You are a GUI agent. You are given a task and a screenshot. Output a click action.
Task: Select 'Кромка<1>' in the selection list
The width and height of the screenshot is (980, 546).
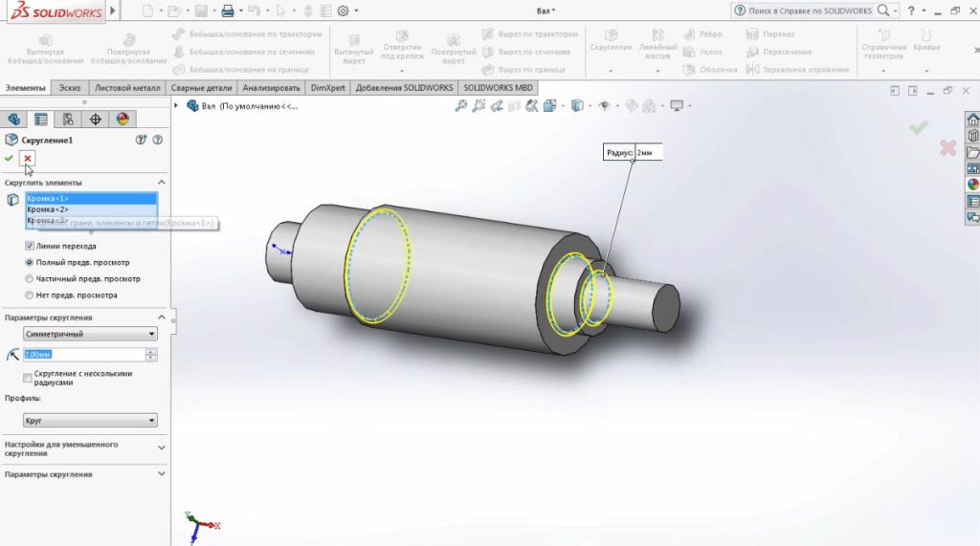point(91,198)
